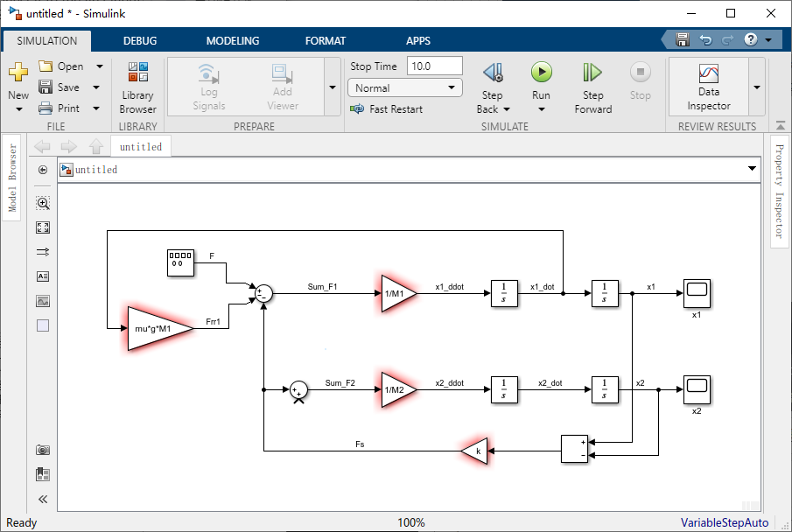Click the up to parent arrow
The height and width of the screenshot is (532, 792).
click(96, 146)
